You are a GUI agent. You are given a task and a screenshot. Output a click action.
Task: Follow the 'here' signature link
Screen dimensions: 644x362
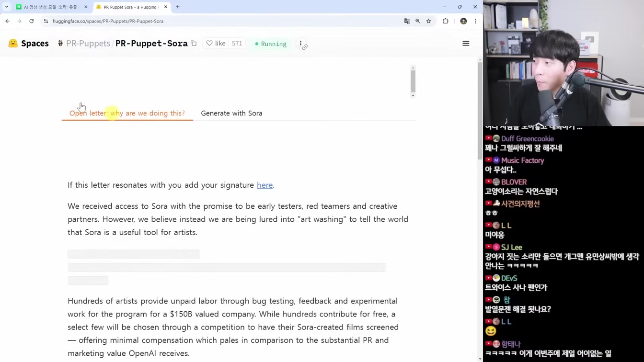[x=264, y=185]
